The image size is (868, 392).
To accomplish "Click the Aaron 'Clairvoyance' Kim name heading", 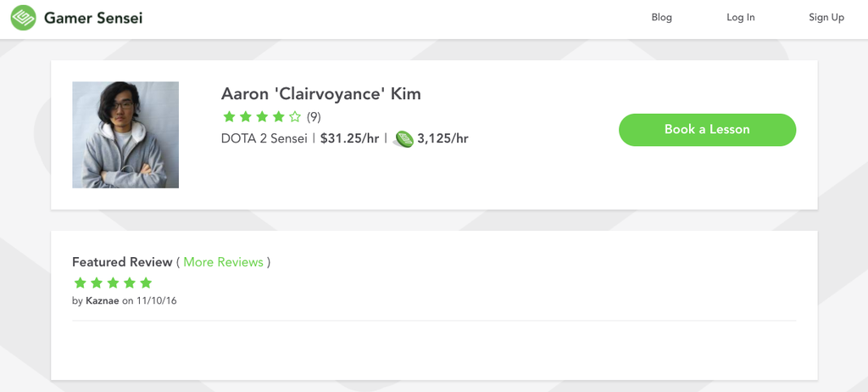I will 320,93.
